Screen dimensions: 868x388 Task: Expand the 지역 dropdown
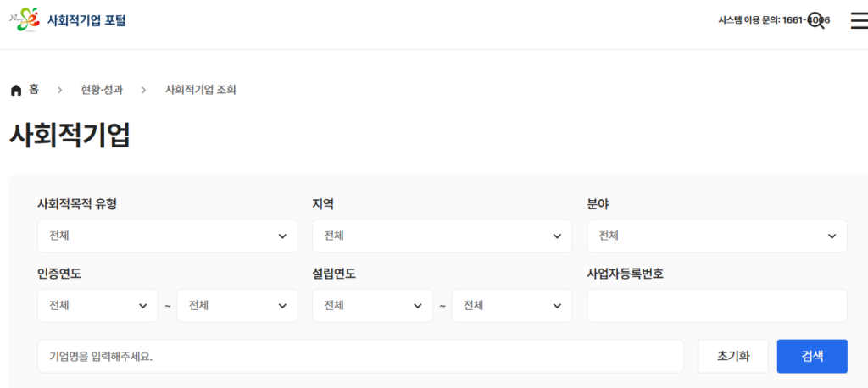point(442,236)
